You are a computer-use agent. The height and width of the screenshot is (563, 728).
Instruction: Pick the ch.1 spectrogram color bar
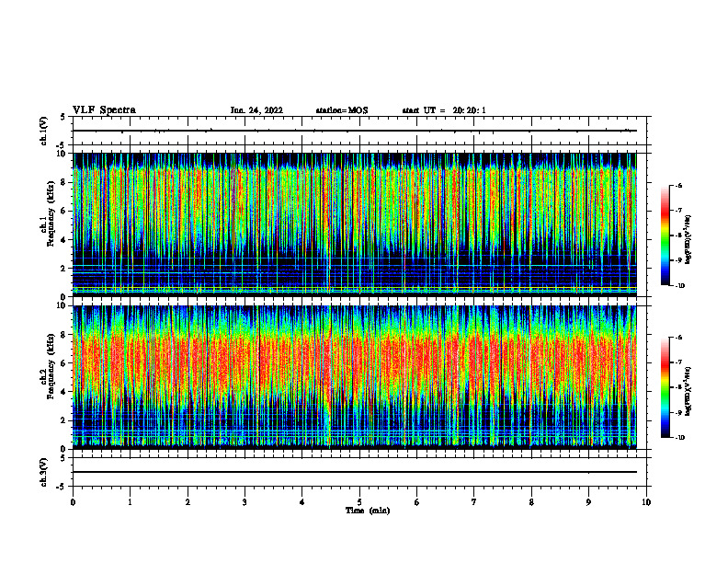click(x=665, y=236)
